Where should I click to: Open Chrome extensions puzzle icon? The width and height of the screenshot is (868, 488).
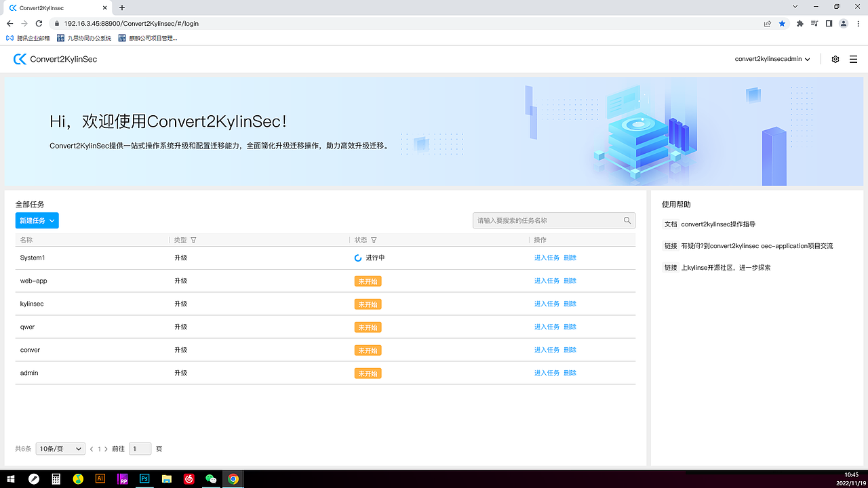pyautogui.click(x=800, y=23)
